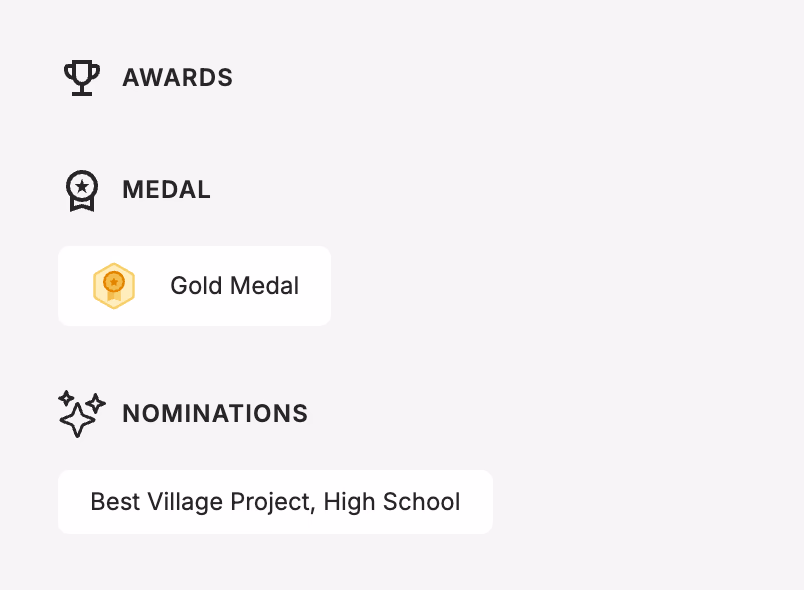Click the ribbon medal icon beside Medal
This screenshot has width=804, height=590.
point(82,190)
